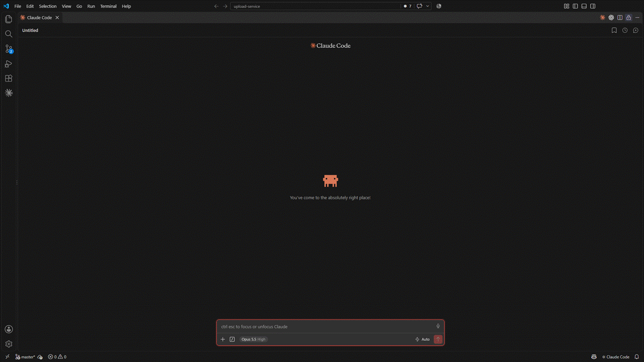The width and height of the screenshot is (644, 362).
Task: Open the Run and Debug view
Action: (x=9, y=64)
